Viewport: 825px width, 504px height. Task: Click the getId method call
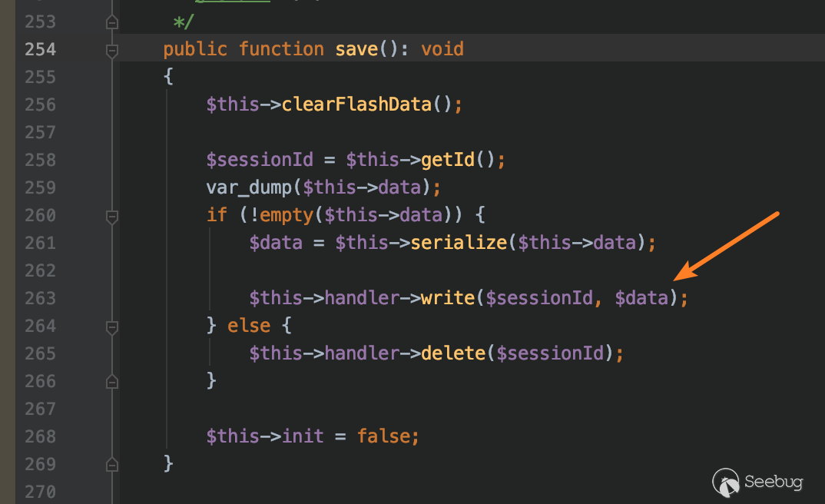coord(449,160)
